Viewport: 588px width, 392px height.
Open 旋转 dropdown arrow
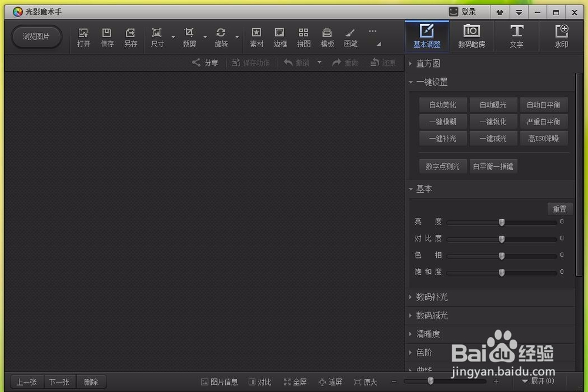click(x=237, y=36)
